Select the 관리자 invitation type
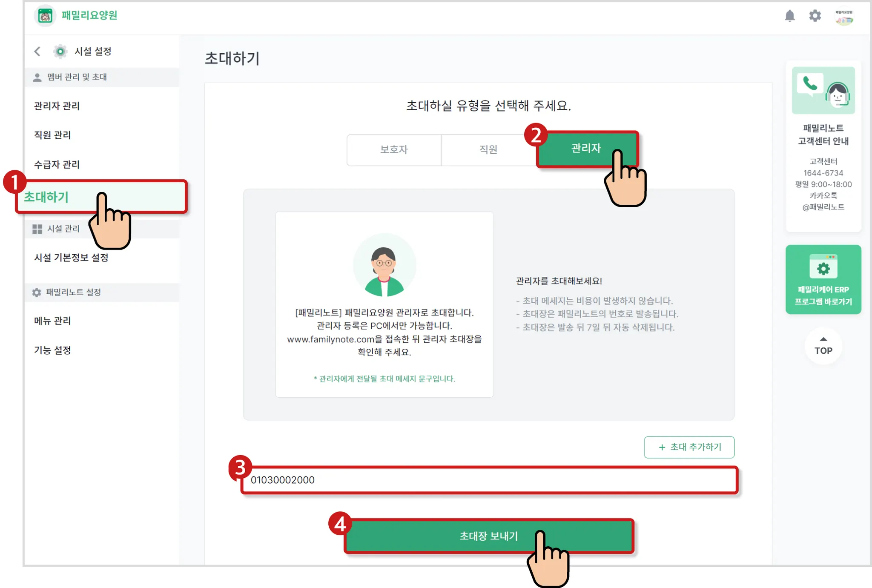 (587, 149)
